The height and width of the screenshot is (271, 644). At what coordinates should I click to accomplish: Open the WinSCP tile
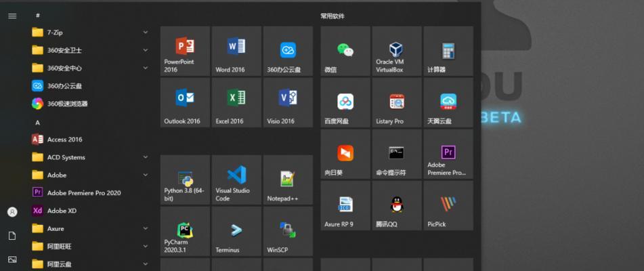pos(288,231)
